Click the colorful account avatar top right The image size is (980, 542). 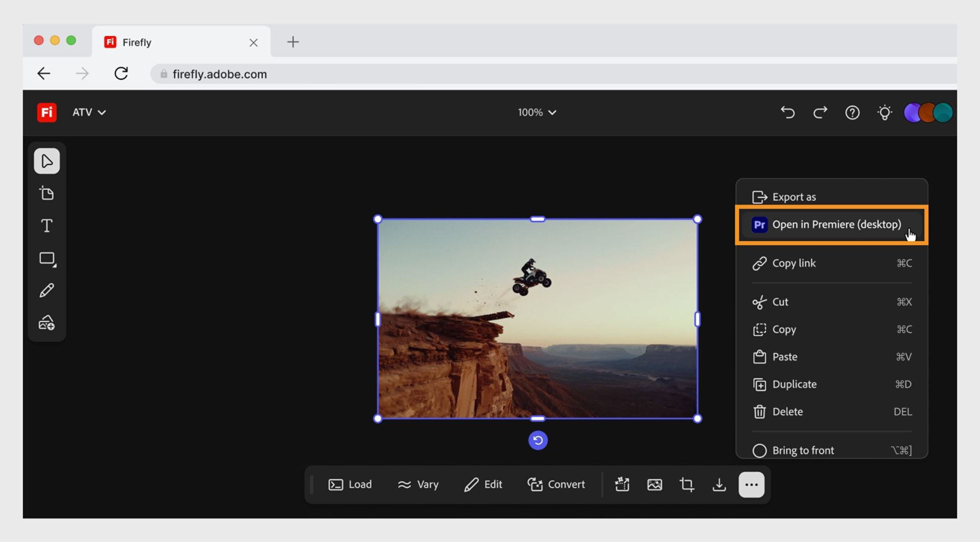[928, 112]
